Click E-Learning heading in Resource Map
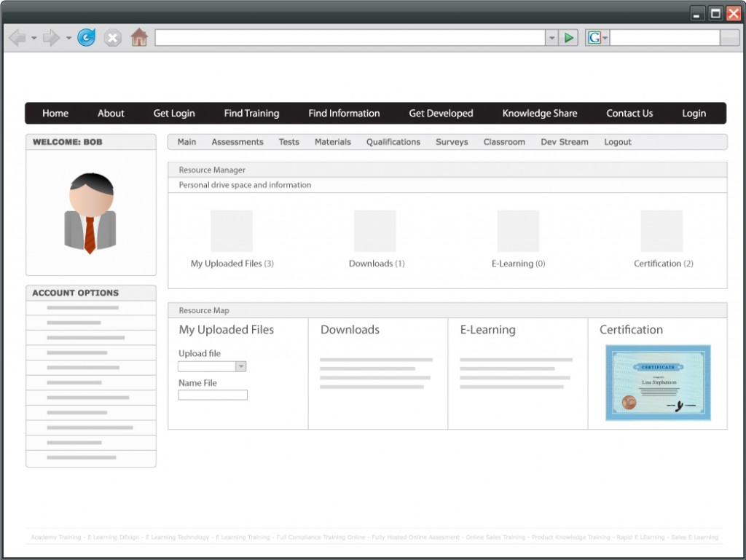746x560 pixels. [487, 329]
